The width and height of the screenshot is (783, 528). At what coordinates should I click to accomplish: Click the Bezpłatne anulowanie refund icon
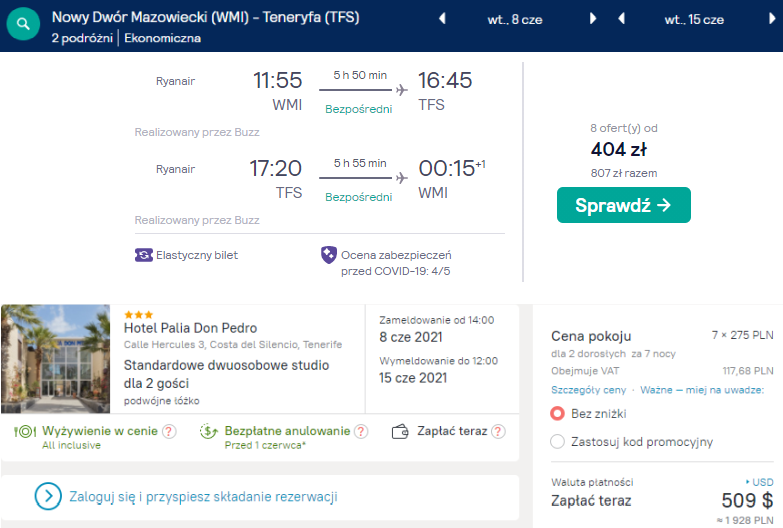pos(209,432)
